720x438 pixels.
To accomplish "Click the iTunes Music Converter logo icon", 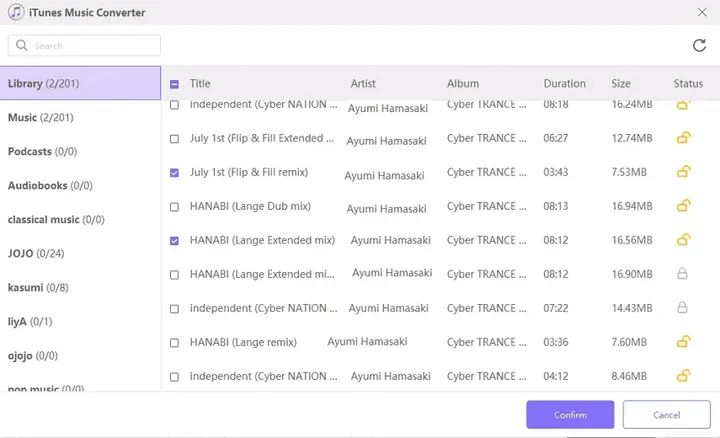I will pyautogui.click(x=17, y=12).
